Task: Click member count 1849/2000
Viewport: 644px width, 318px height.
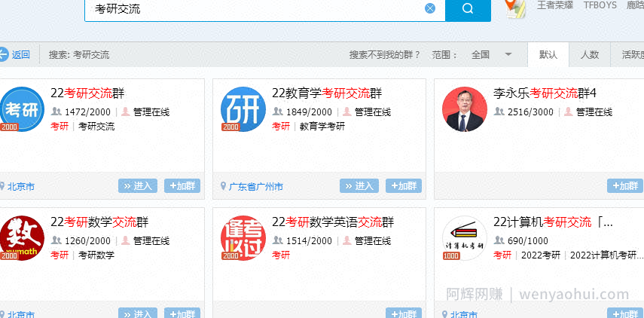Action: click(x=309, y=112)
